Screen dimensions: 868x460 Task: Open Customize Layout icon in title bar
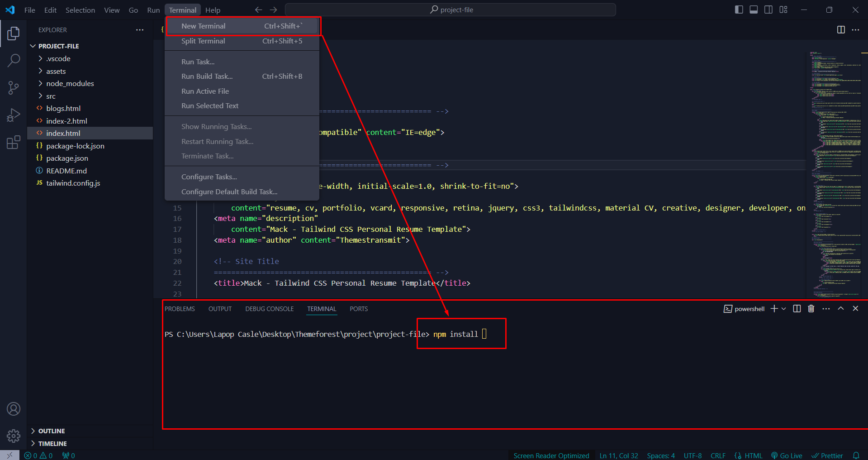(x=783, y=10)
